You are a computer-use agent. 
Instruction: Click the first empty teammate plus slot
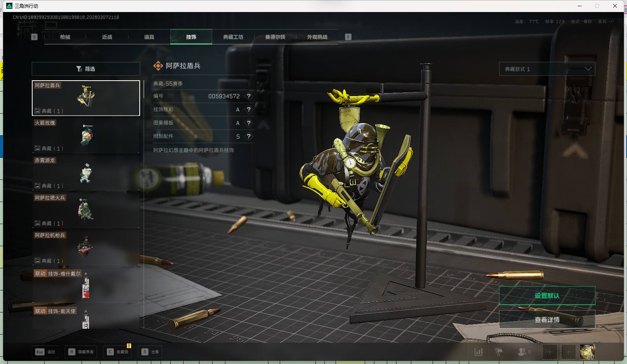549,352
